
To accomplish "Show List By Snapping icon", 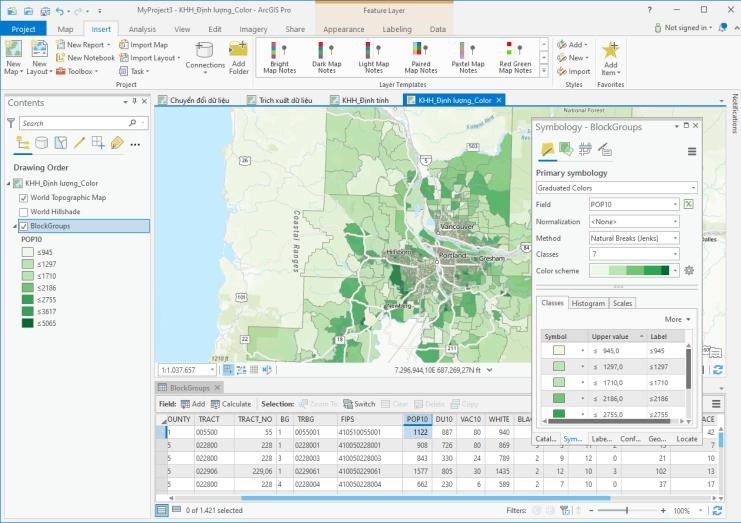I will click(98, 143).
